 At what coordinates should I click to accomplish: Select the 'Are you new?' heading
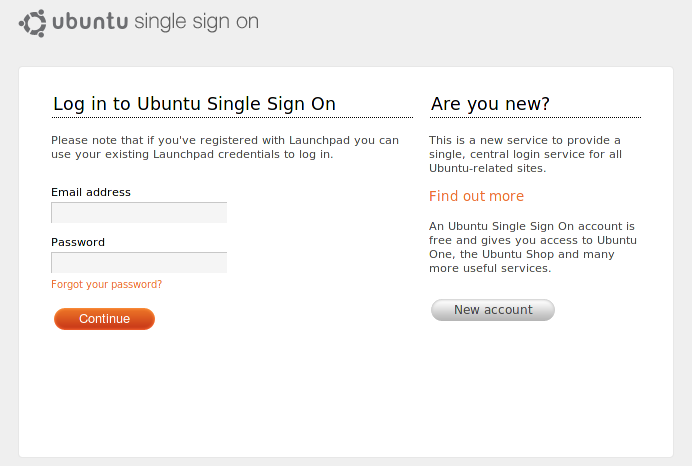coord(490,104)
